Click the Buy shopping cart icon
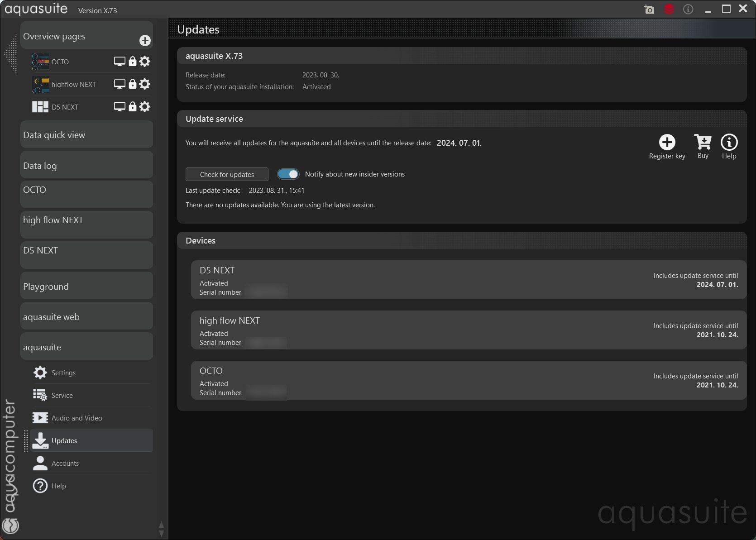The width and height of the screenshot is (756, 540). [703, 142]
